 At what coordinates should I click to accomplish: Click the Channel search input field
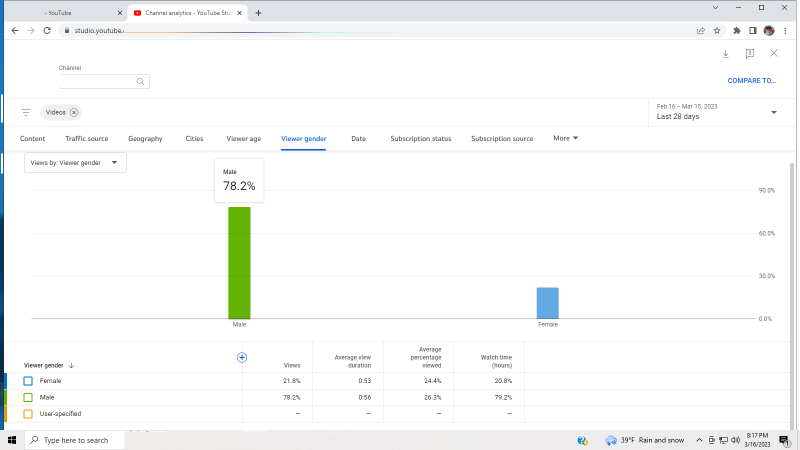pos(96,82)
